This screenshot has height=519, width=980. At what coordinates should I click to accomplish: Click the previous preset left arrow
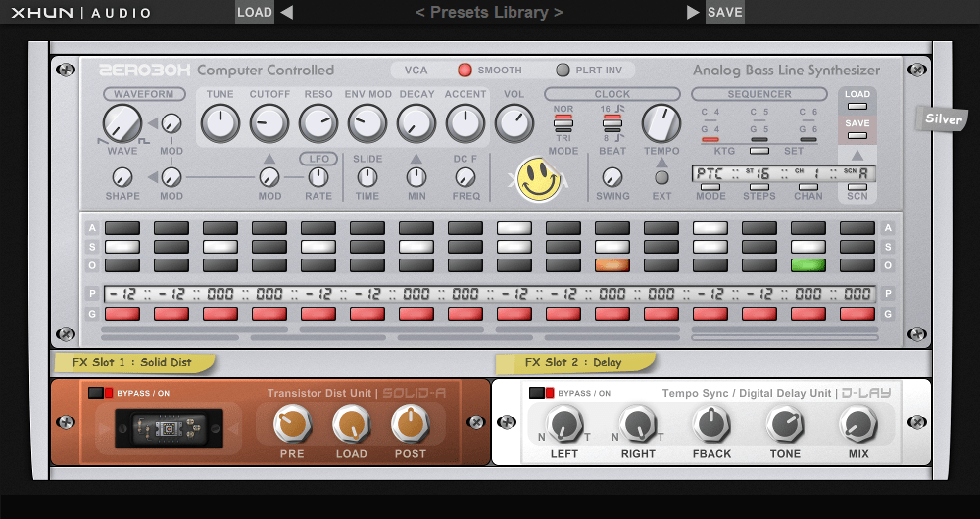pyautogui.click(x=286, y=13)
